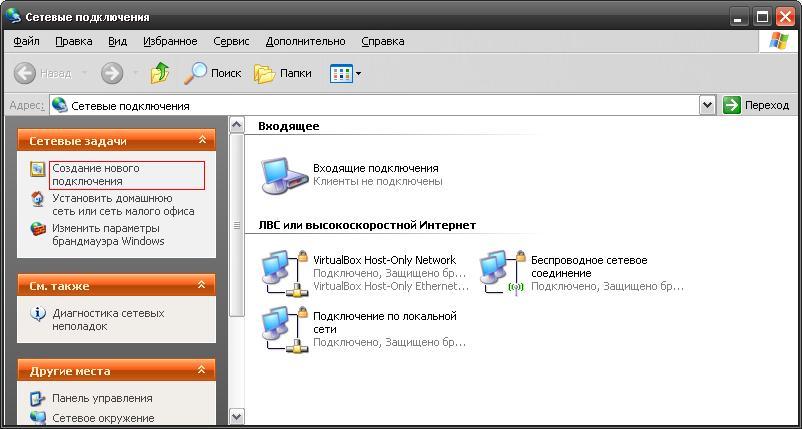Open the Вид menu

pyautogui.click(x=118, y=41)
